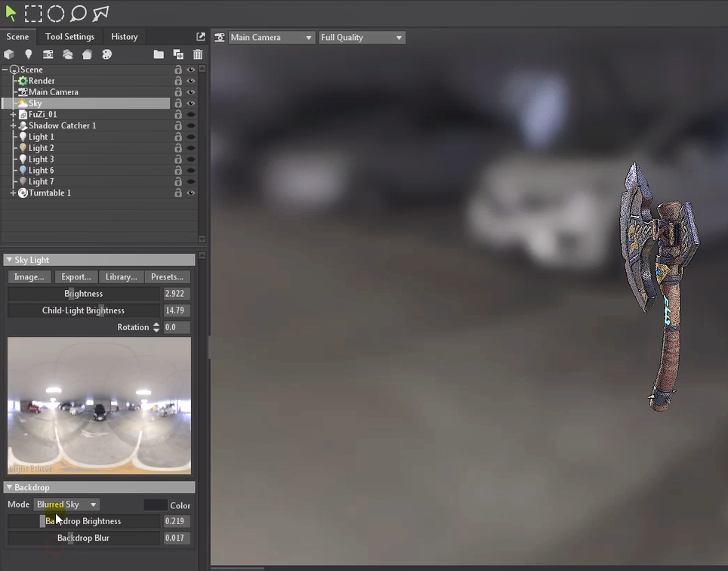The width and height of the screenshot is (728, 571).
Task: Open the History tab
Action: [x=124, y=36]
